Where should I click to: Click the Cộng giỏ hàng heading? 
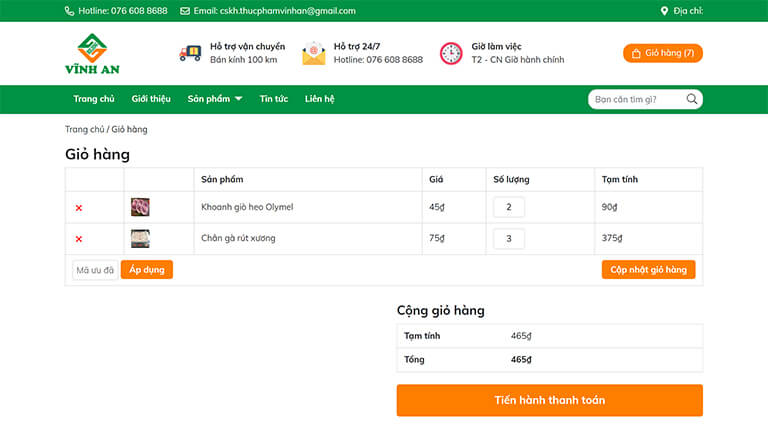(441, 311)
